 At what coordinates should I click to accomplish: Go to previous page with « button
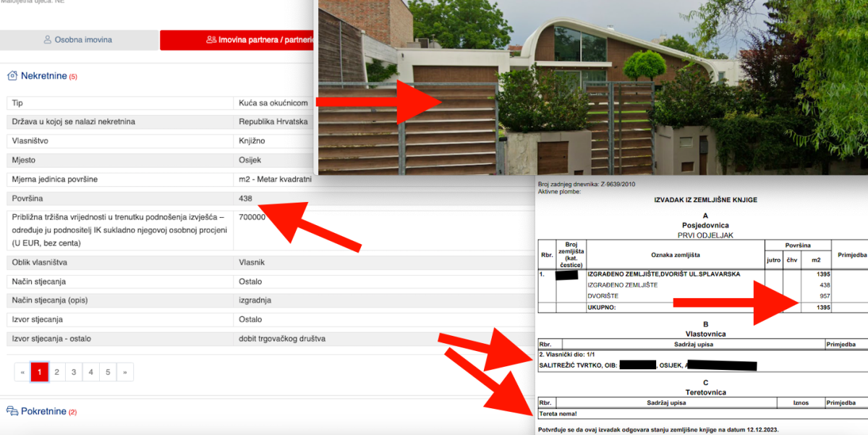[22, 372]
